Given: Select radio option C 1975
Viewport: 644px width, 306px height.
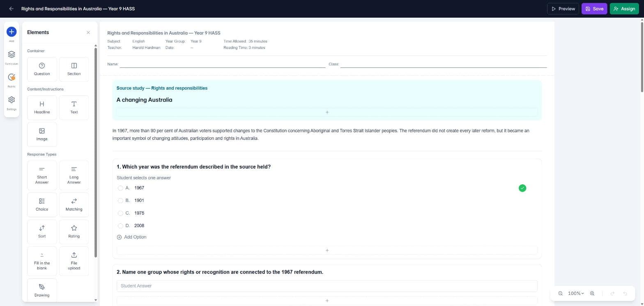Looking at the screenshot, I should point(120,213).
